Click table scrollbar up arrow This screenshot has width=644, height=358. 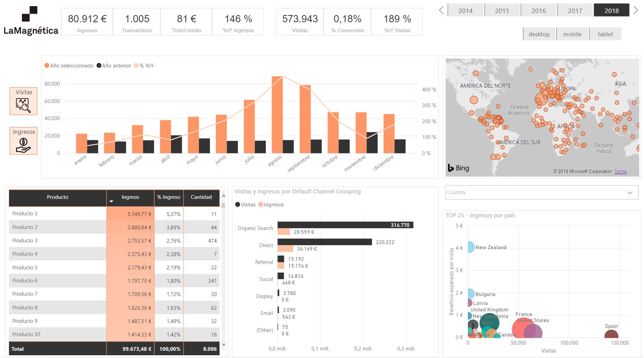click(x=223, y=196)
